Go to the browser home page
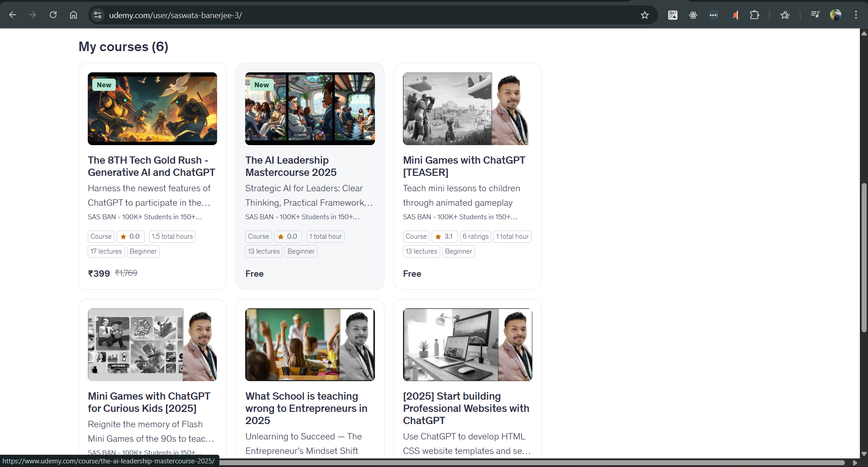868x467 pixels. [x=73, y=15]
